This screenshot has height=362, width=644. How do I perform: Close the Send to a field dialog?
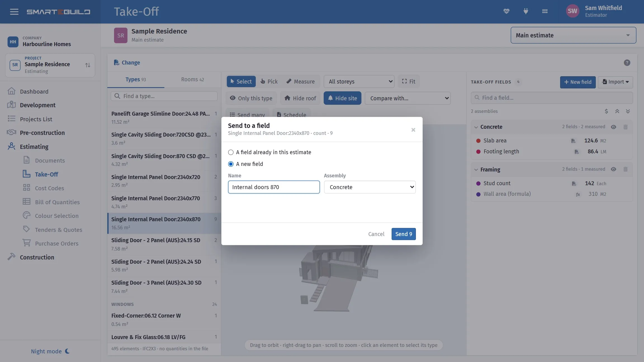click(x=413, y=130)
